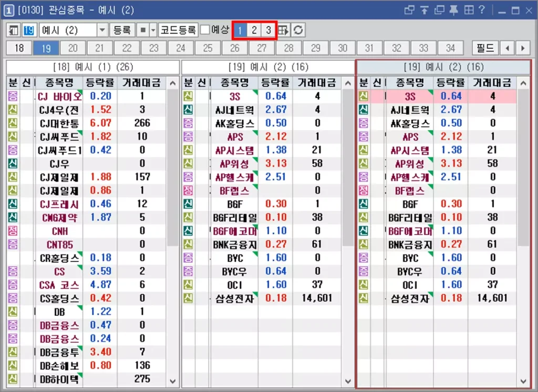538x392 pixels.
Task: Click the grid layout icon in the title bar
Action: 469,10
